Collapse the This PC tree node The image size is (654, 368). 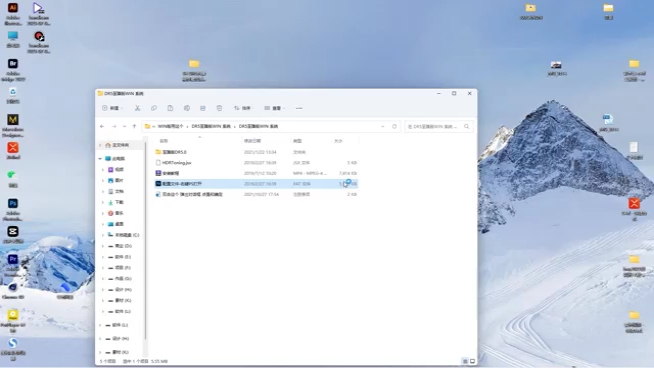click(100, 159)
